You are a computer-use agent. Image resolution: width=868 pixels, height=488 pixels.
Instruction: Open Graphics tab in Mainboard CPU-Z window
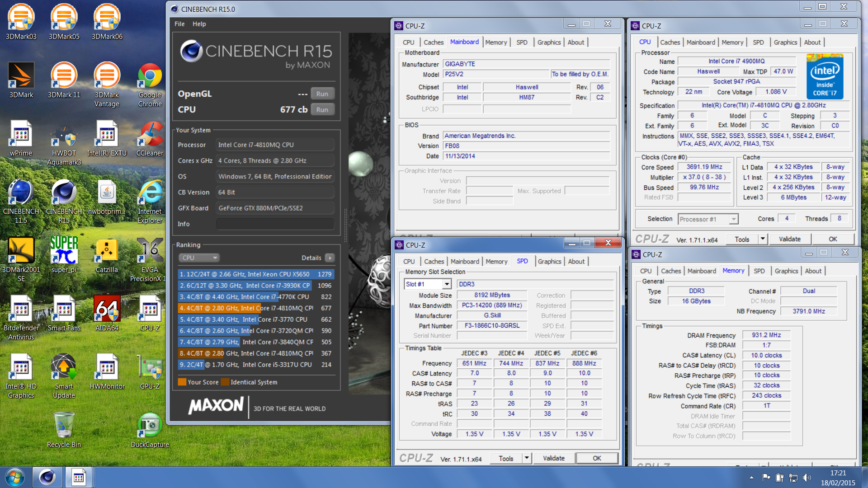pos(549,42)
